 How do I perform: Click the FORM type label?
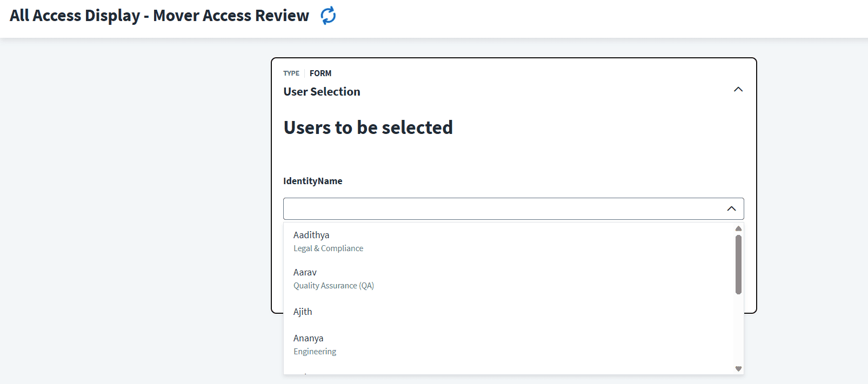coord(321,73)
